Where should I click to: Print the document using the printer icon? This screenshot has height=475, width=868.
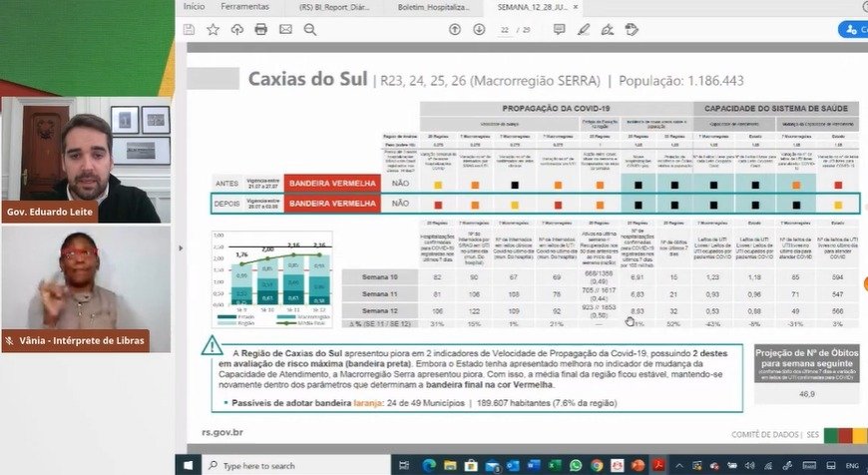[x=260, y=30]
